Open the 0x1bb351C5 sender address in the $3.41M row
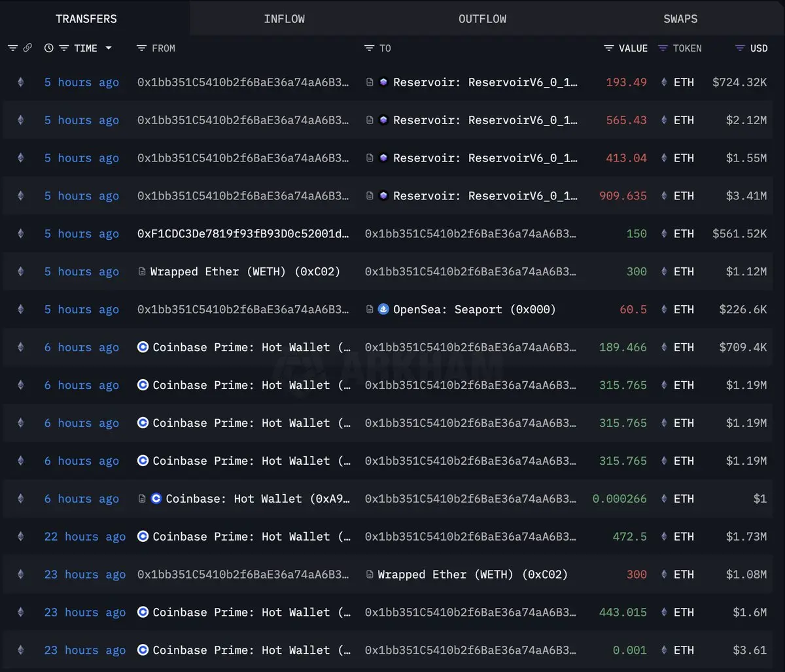Viewport: 785px width, 672px height. [243, 196]
